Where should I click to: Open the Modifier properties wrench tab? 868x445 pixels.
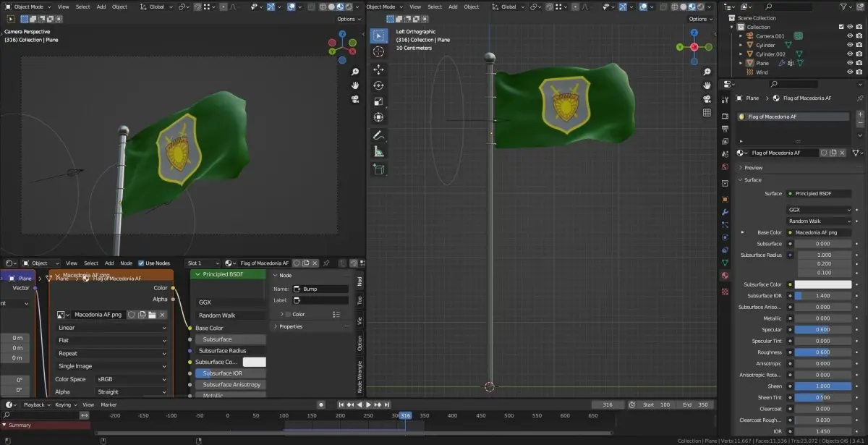click(x=725, y=212)
